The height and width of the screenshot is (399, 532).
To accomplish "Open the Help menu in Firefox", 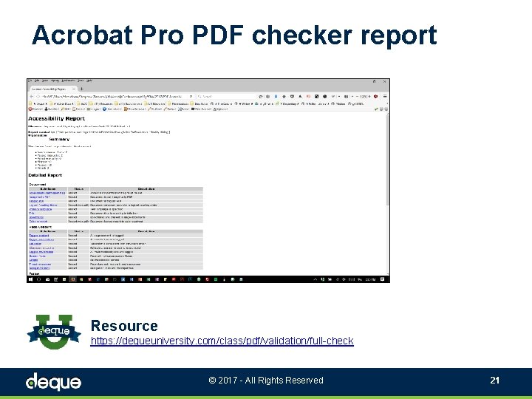I will coord(89,81).
